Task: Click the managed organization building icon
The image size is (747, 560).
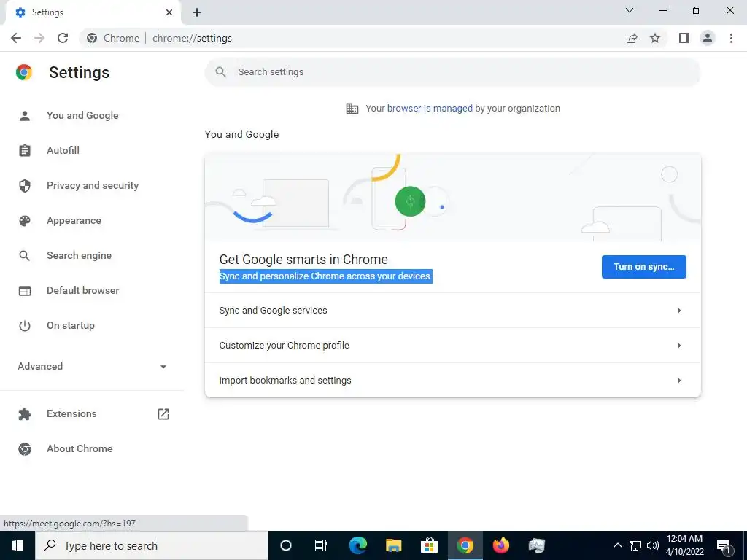Action: [352, 109]
